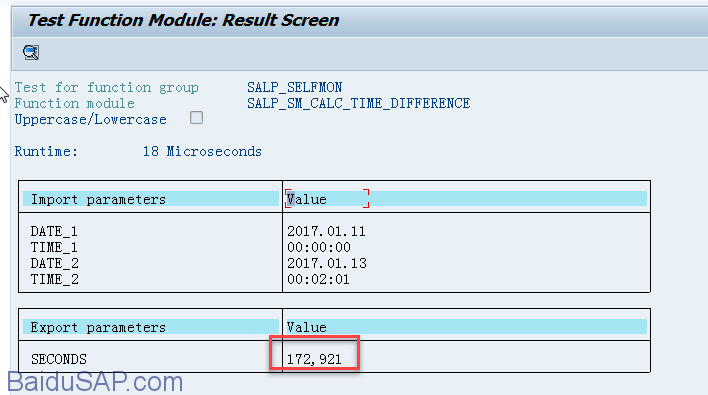Click the Function module label
The height and width of the screenshot is (395, 708).
tap(75, 103)
